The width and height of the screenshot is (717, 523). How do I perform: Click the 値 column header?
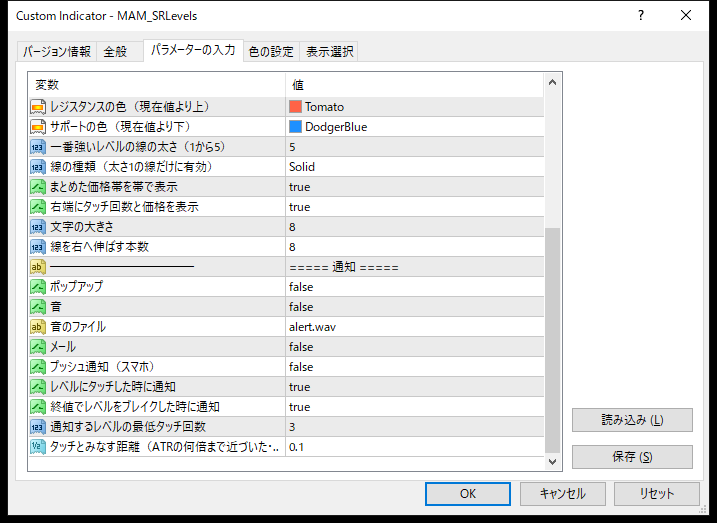pos(415,85)
